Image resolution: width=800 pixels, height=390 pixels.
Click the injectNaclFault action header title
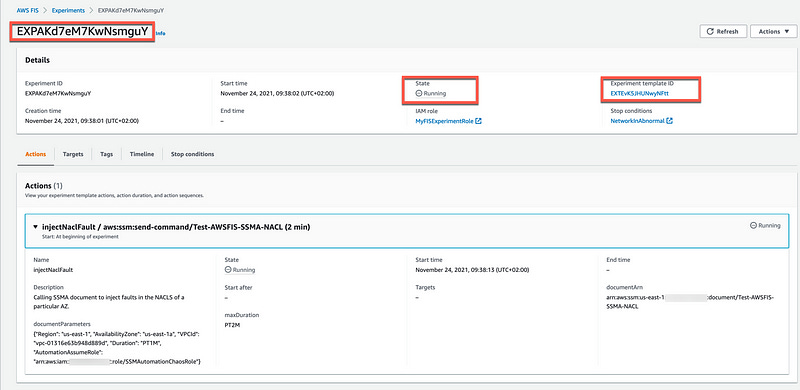[x=176, y=227]
